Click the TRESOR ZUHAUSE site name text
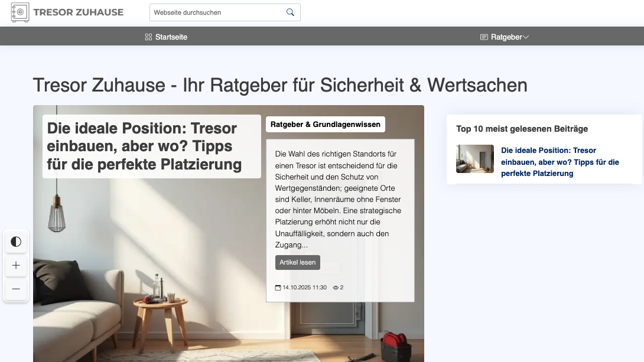 click(79, 12)
